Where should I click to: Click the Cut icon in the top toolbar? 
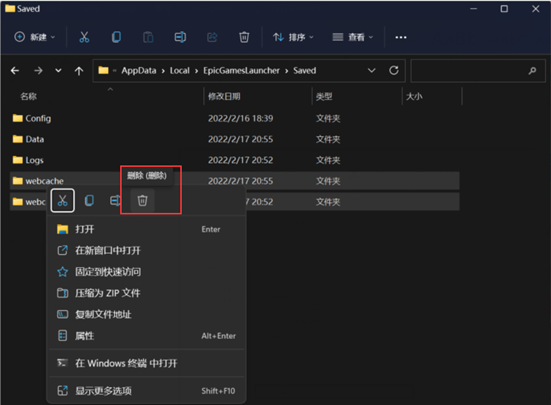(x=84, y=37)
